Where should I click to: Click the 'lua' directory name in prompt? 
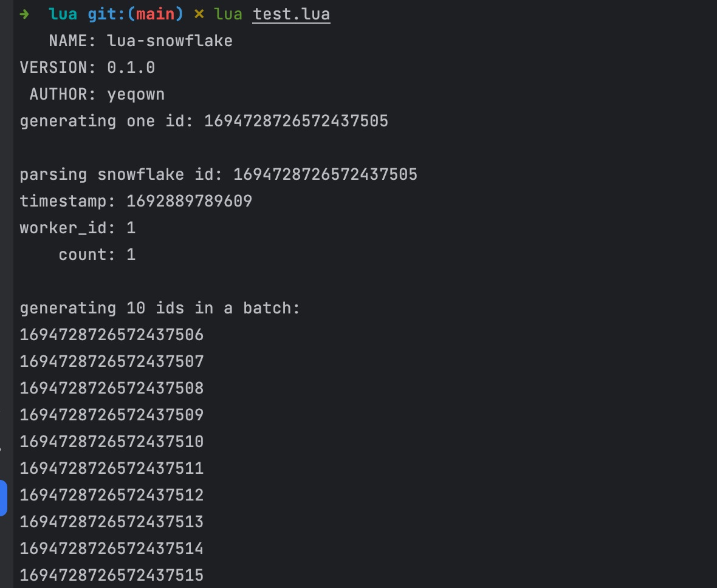(x=63, y=14)
